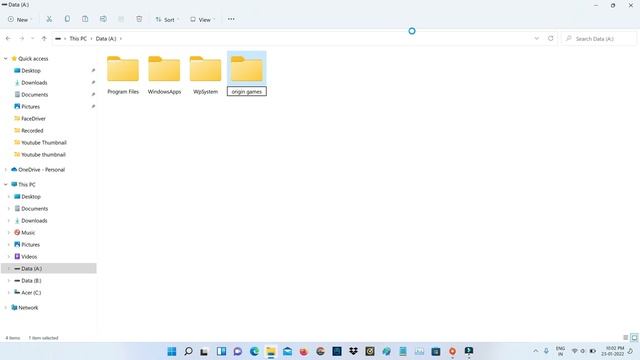This screenshot has height=360, width=640.
Task: Click inside the origin games rename box
Action: pyautogui.click(x=247, y=91)
